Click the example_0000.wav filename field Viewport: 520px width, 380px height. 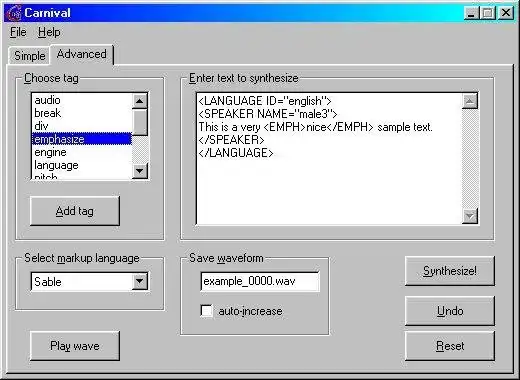260,281
